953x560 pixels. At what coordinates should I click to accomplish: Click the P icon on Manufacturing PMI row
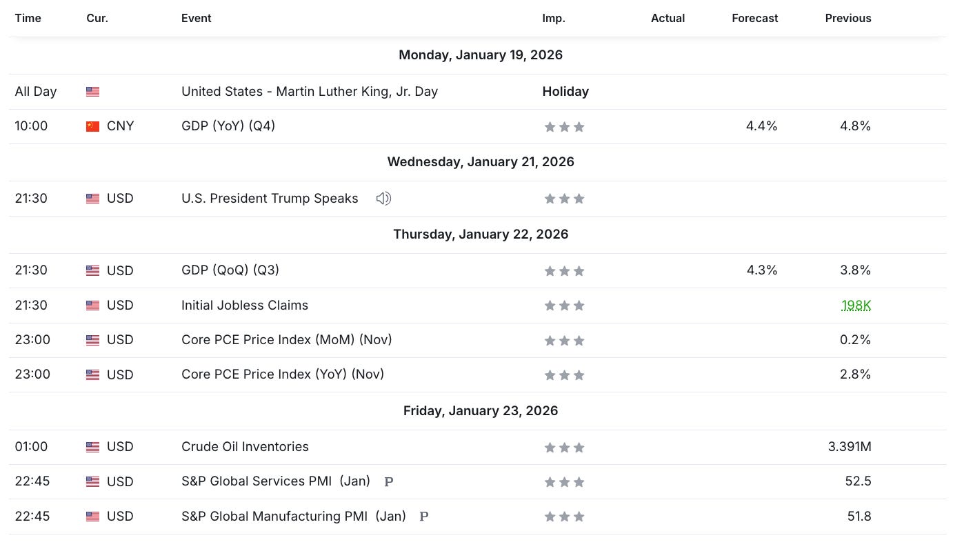coord(423,516)
